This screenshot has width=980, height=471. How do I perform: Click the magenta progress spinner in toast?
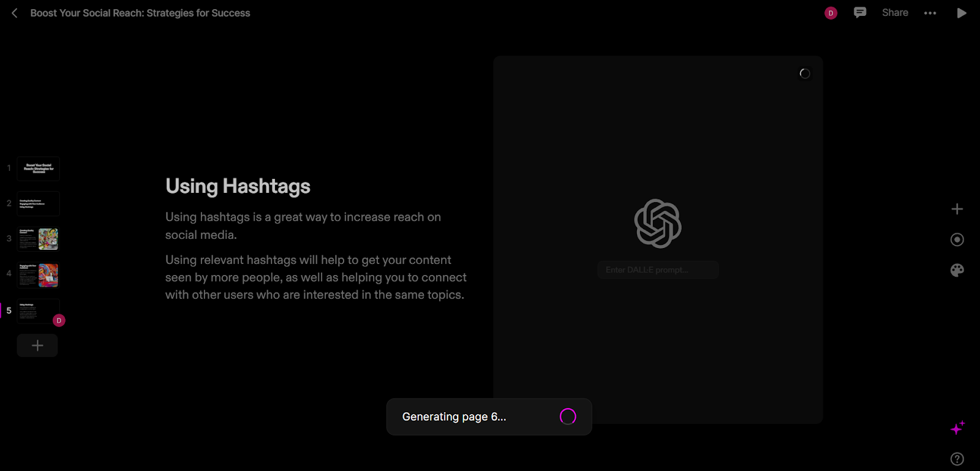568,416
